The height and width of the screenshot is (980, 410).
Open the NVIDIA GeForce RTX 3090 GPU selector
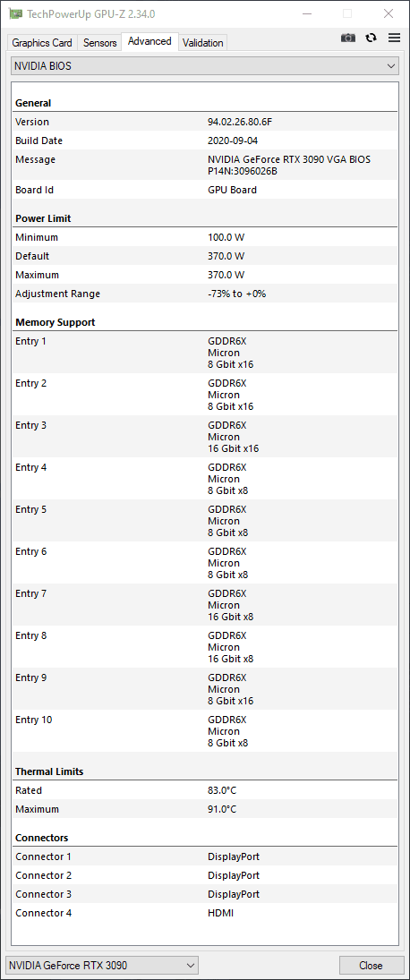tap(102, 966)
